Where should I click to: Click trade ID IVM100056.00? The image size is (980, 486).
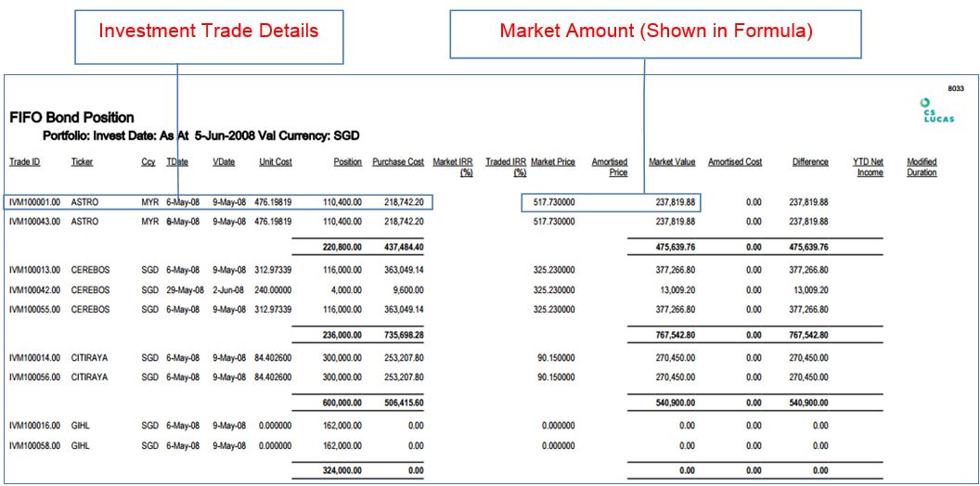pyautogui.click(x=34, y=377)
